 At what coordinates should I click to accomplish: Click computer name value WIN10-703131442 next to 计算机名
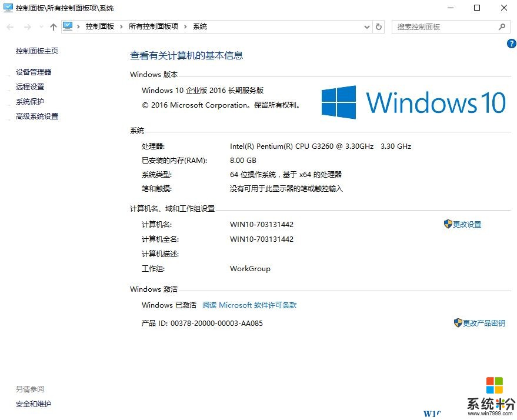pyautogui.click(x=262, y=225)
